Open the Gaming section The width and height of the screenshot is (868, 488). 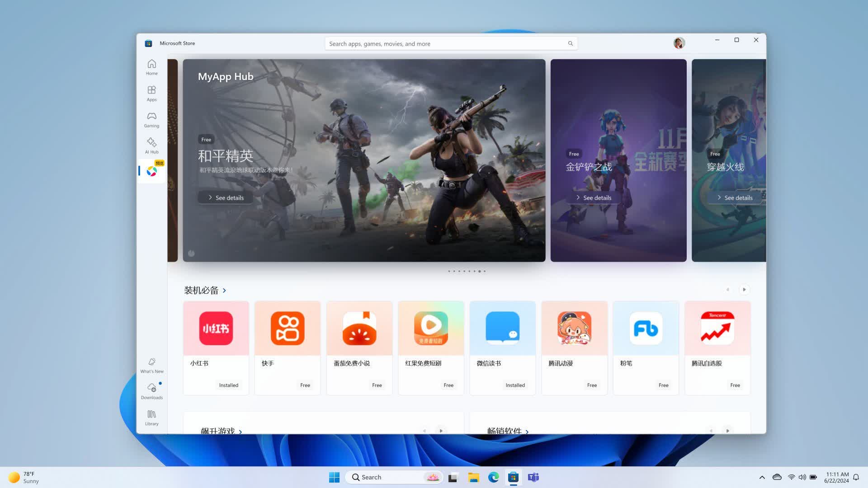tap(151, 119)
